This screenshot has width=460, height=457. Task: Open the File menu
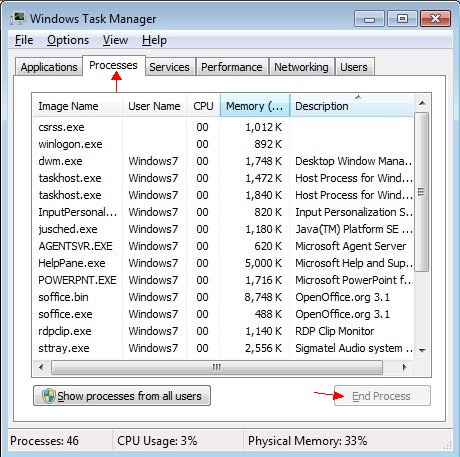pyautogui.click(x=24, y=40)
